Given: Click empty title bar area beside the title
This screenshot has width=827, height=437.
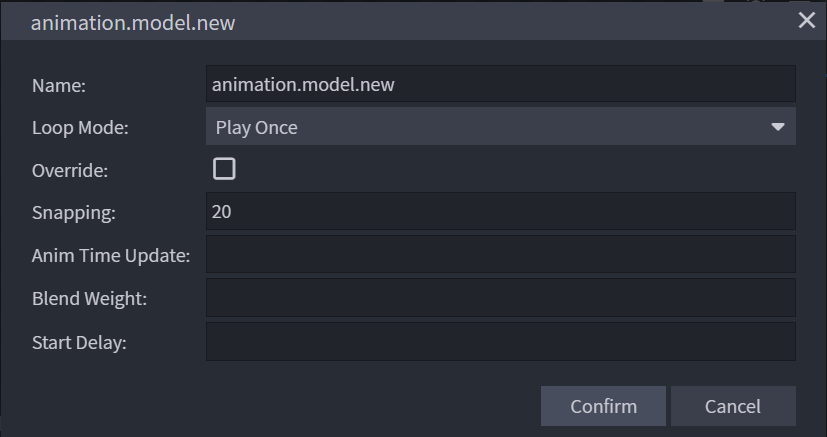Looking at the screenshot, I should 500,21.
